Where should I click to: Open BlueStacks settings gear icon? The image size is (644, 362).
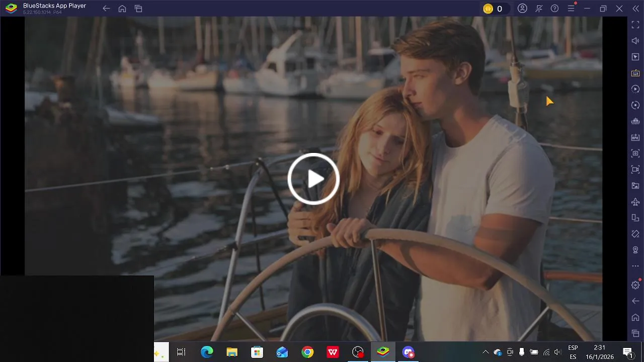(635, 285)
